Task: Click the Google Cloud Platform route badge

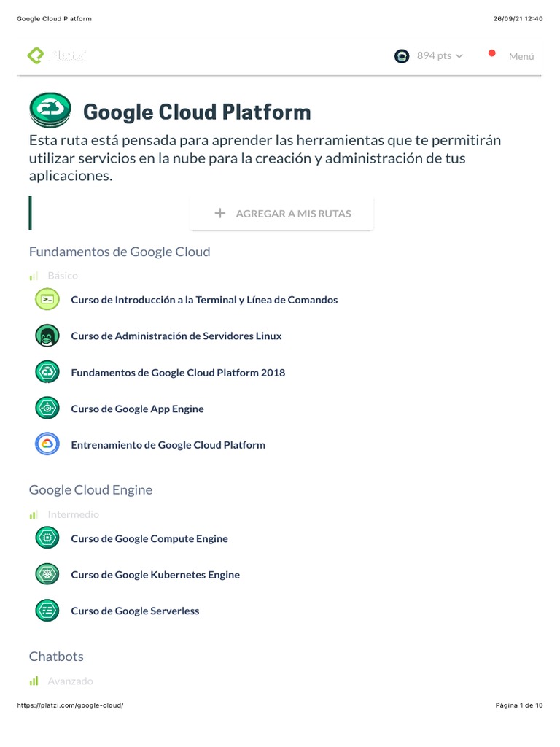Action: pos(50,110)
